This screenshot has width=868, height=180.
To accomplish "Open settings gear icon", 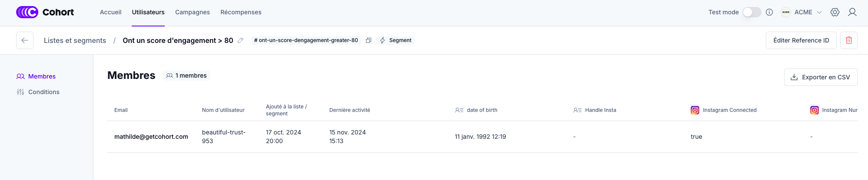I will click(x=835, y=12).
